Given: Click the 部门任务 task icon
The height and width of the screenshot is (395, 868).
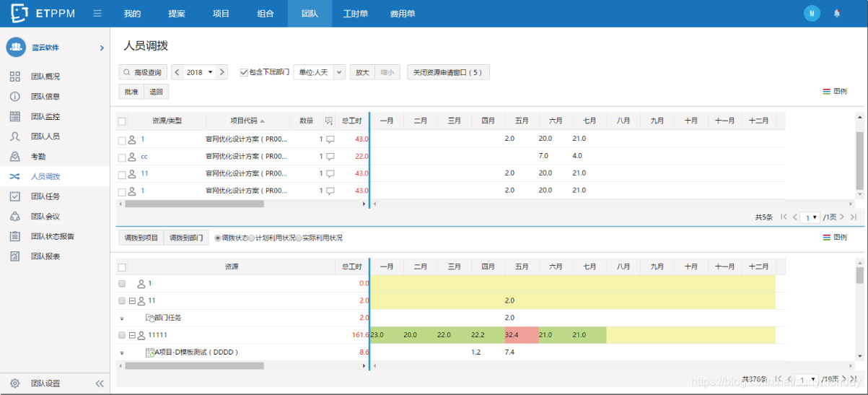Looking at the screenshot, I should tap(150, 317).
